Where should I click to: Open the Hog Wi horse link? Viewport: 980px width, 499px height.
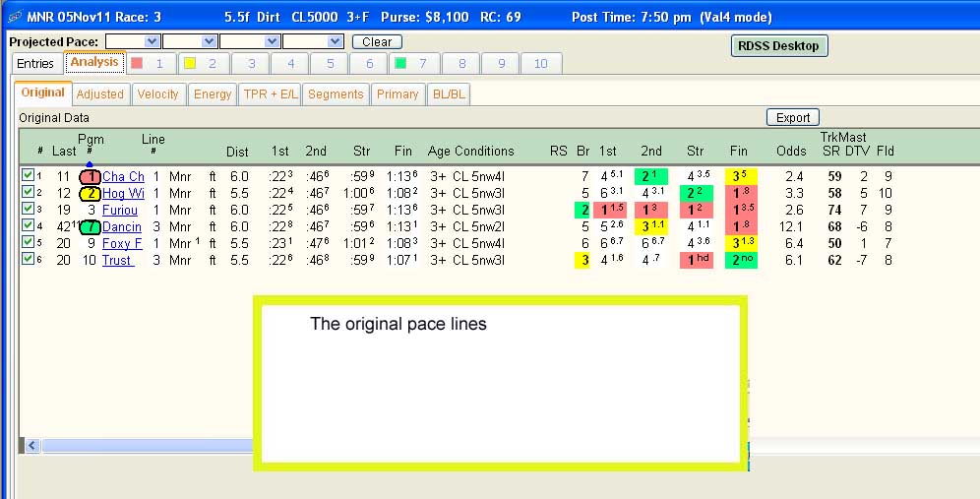click(x=123, y=194)
